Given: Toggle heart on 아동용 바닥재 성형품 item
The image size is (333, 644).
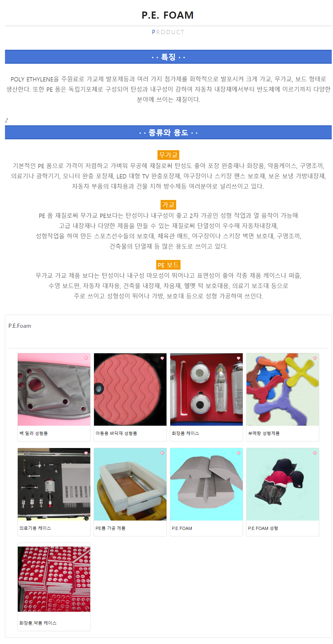Looking at the screenshot, I should coord(162,358).
